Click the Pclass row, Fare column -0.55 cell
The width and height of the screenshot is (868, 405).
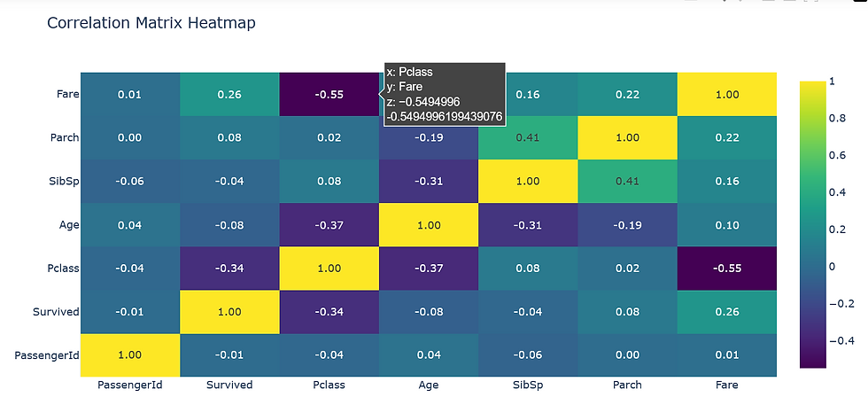click(x=726, y=269)
